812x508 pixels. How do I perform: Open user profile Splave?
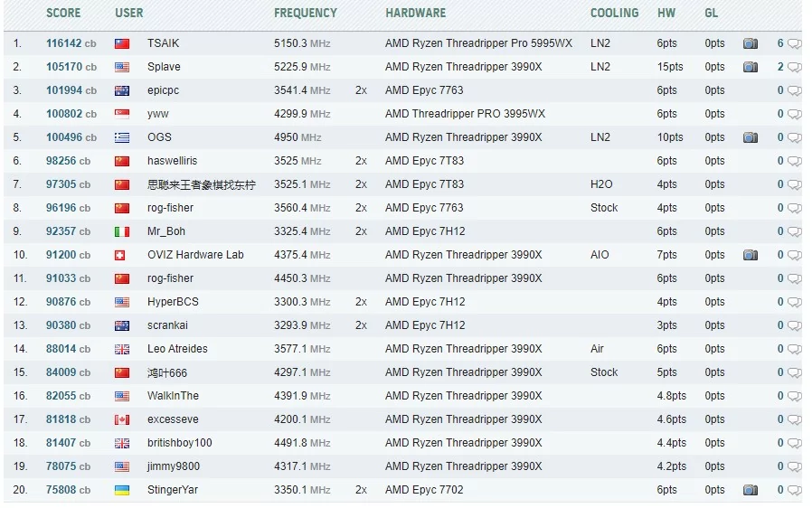coord(164,67)
